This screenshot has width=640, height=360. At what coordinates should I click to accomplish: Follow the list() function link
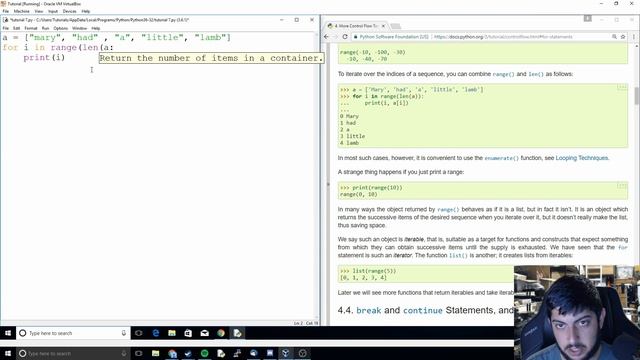458,256
